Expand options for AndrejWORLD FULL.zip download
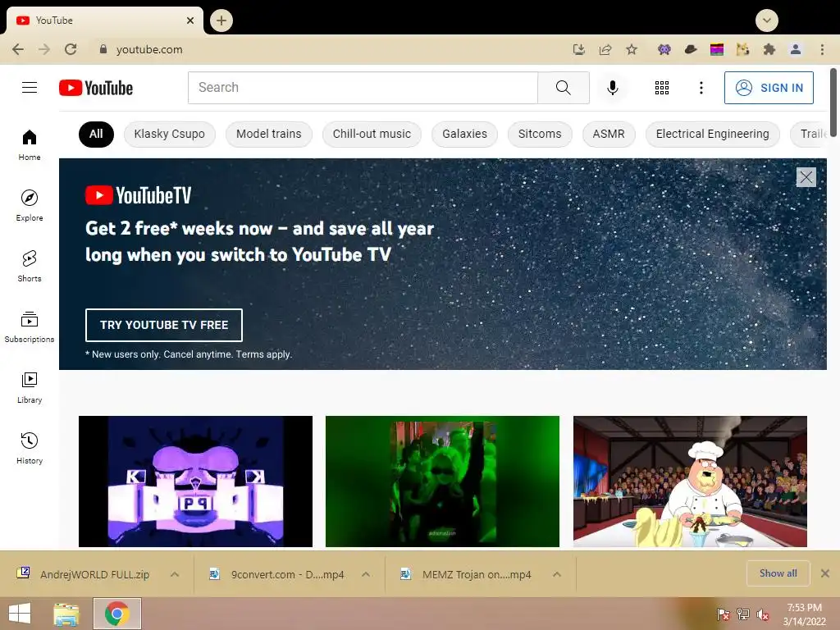 175,574
